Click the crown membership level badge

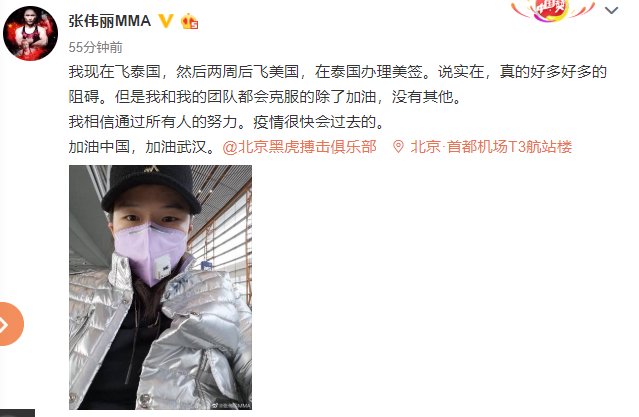[189, 21]
